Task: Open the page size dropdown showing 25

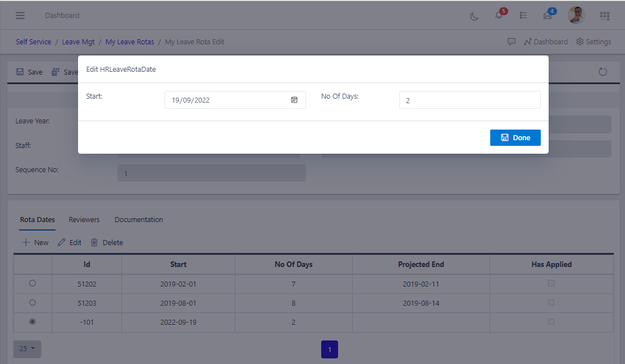Action: 26,349
